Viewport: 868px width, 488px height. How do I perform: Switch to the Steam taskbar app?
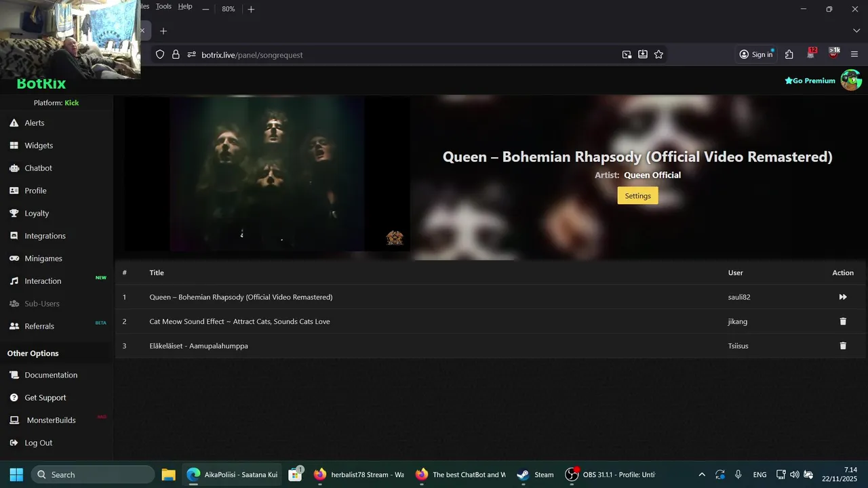535,474
